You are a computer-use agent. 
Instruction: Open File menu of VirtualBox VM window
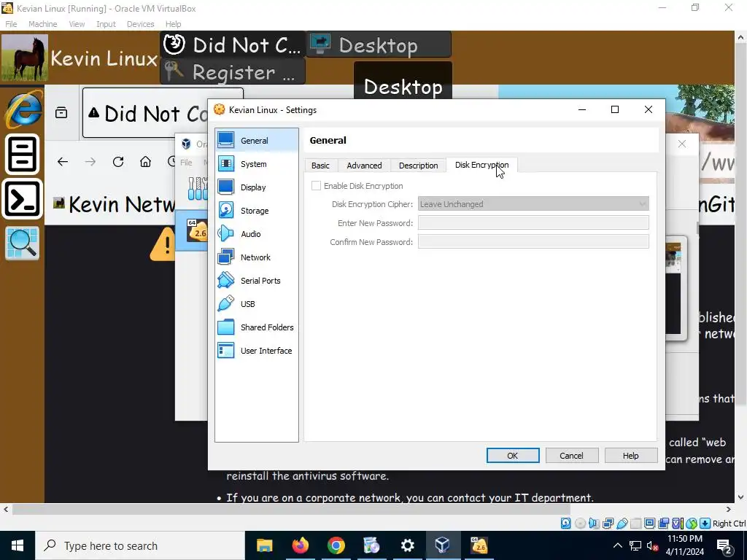11,24
